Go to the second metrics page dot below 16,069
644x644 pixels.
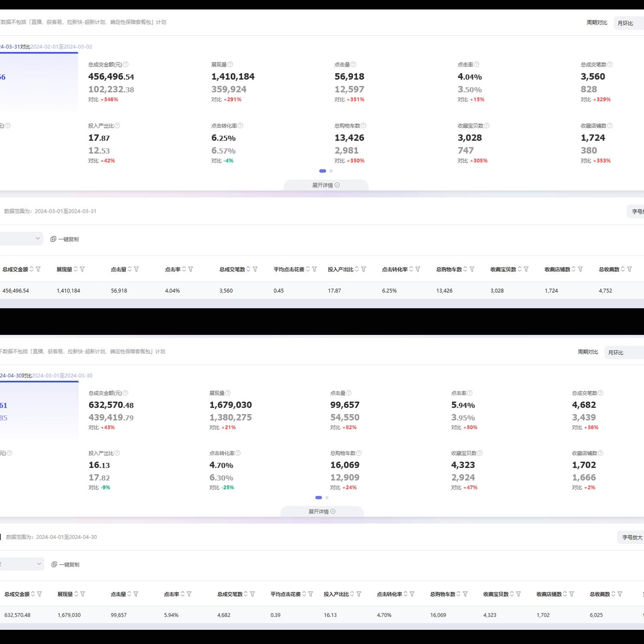[x=327, y=498]
